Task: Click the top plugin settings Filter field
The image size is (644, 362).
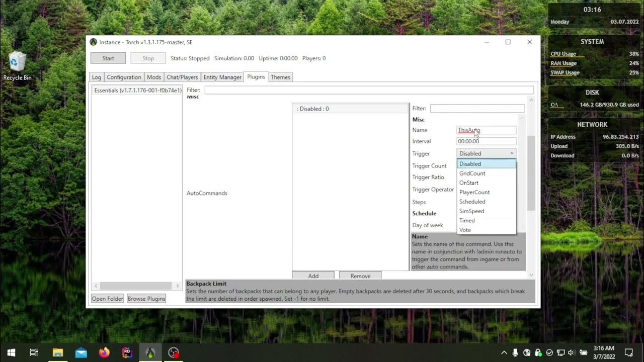Action: point(369,90)
